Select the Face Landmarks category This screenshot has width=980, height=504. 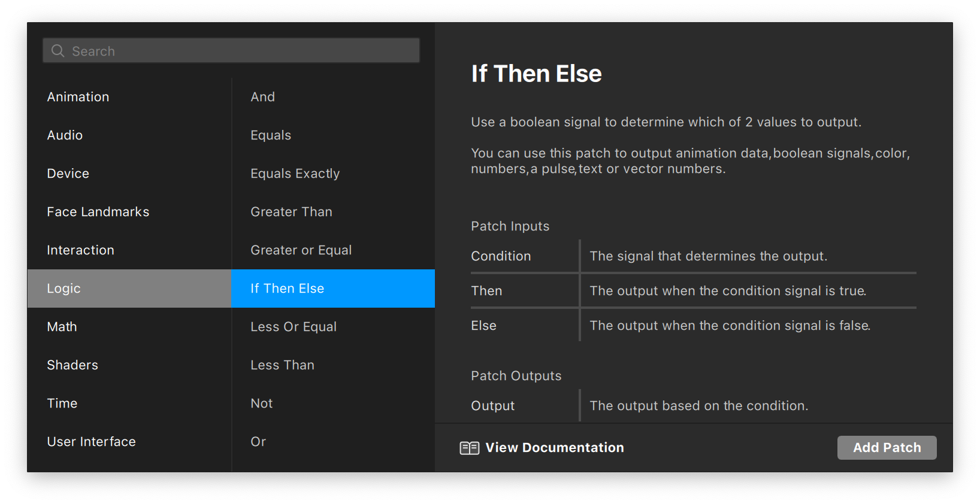tap(98, 212)
